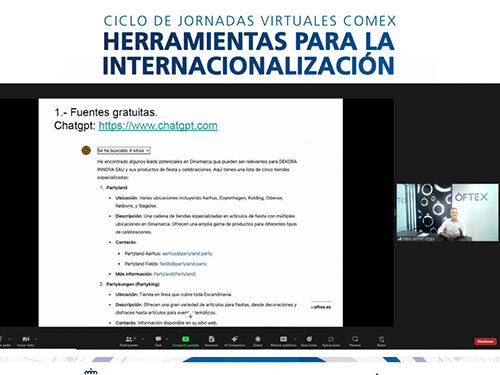Open the https://www.chatgpt.com link
The height and width of the screenshot is (375, 500).
point(158,126)
